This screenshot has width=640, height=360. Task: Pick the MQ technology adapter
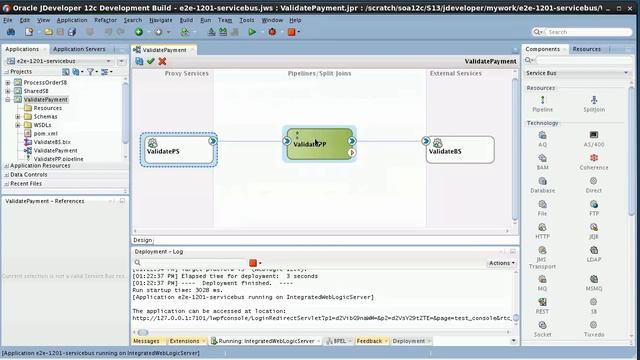tap(542, 283)
